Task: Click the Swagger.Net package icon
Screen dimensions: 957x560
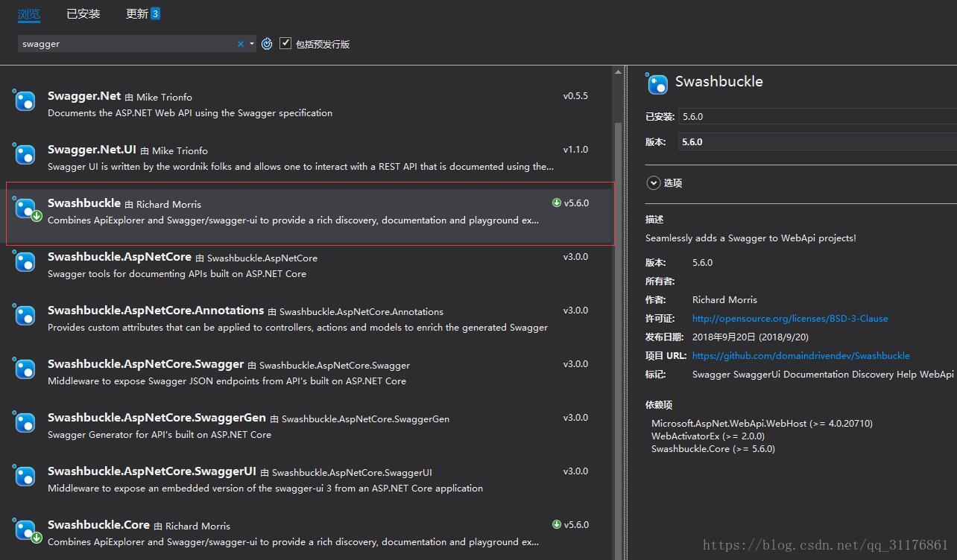Action: click(x=25, y=101)
